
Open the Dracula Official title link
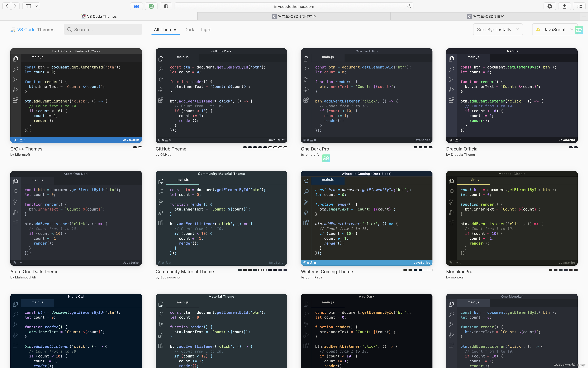click(462, 149)
